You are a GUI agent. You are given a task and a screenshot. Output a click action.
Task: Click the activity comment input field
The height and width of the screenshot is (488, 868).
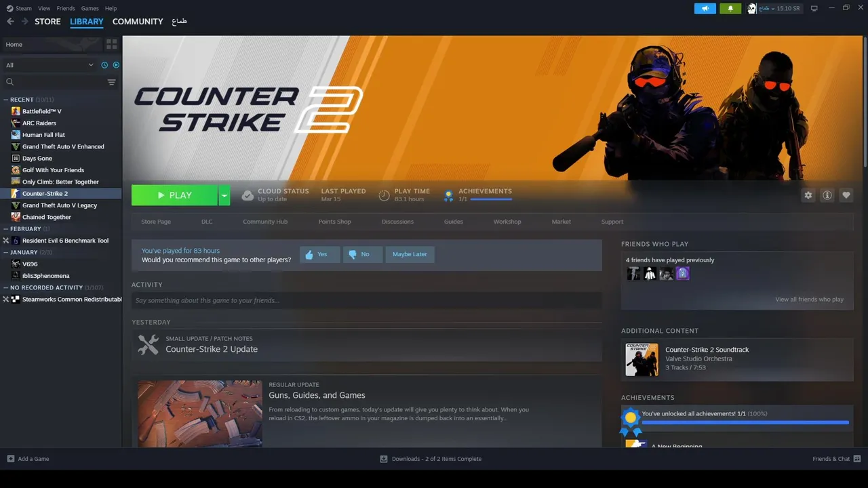click(367, 300)
